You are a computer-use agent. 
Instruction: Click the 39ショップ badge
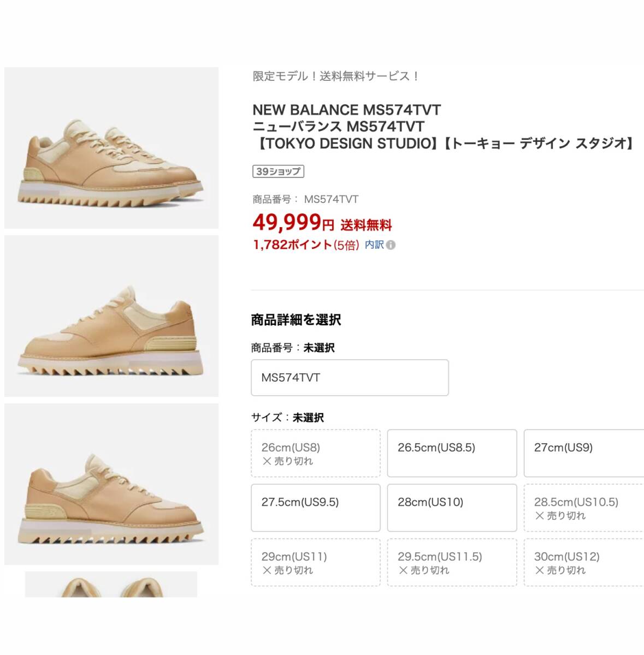pyautogui.click(x=278, y=171)
